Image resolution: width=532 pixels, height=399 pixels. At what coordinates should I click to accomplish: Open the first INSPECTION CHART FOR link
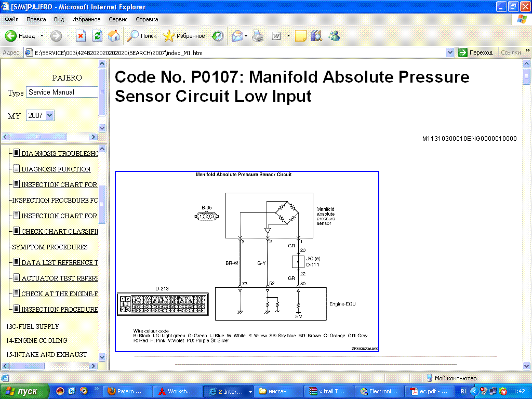[59, 185]
